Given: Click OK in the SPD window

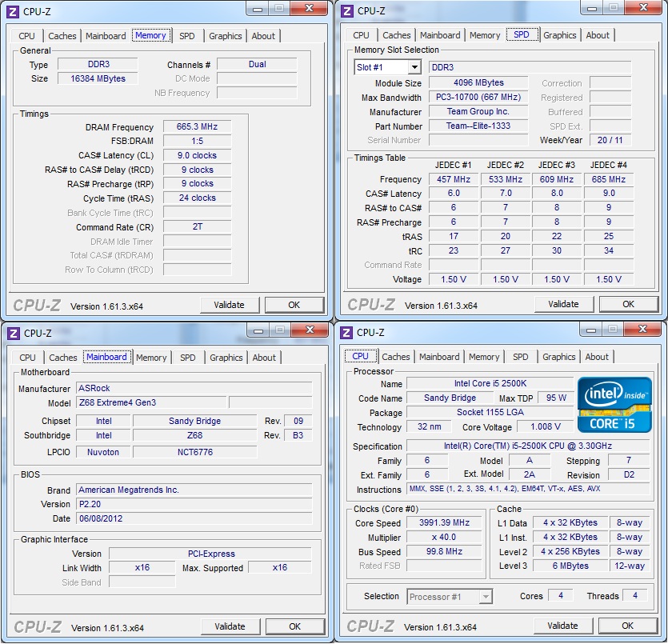Looking at the screenshot, I should [628, 304].
